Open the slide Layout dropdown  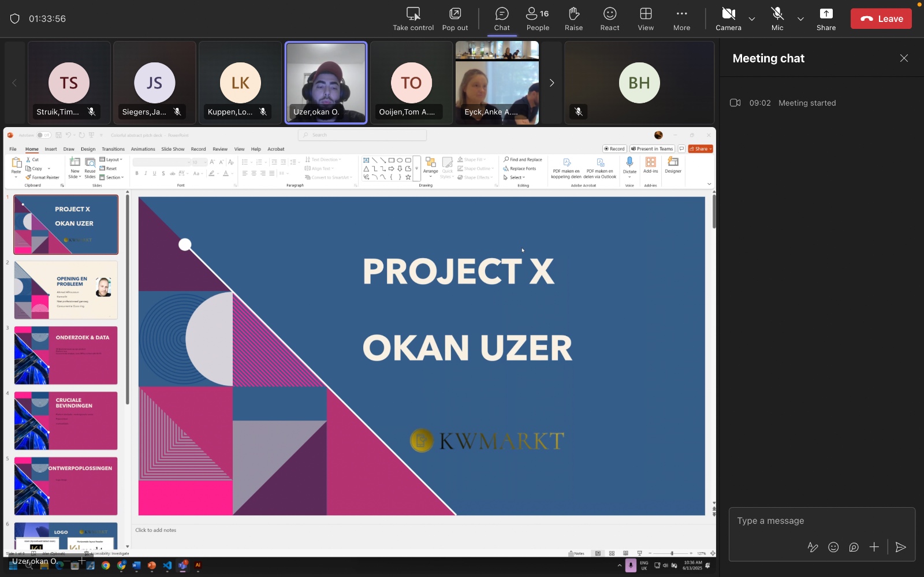tap(111, 159)
